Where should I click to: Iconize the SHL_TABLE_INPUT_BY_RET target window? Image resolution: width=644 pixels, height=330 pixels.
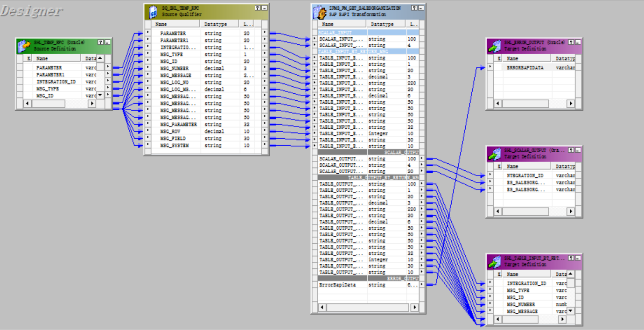click(578, 257)
